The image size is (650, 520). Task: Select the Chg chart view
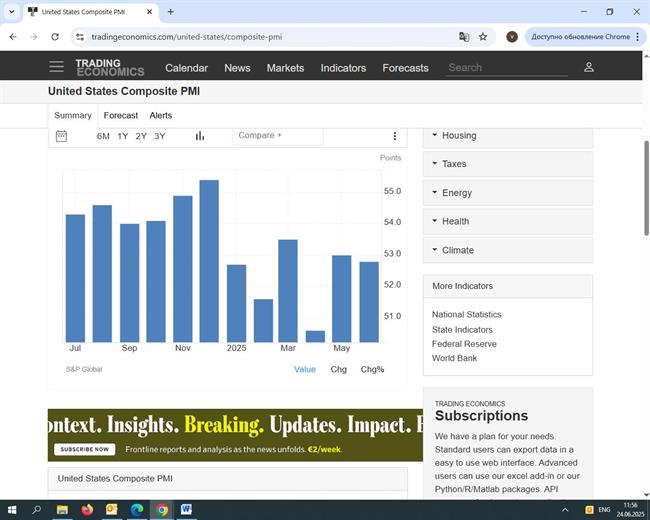click(338, 369)
